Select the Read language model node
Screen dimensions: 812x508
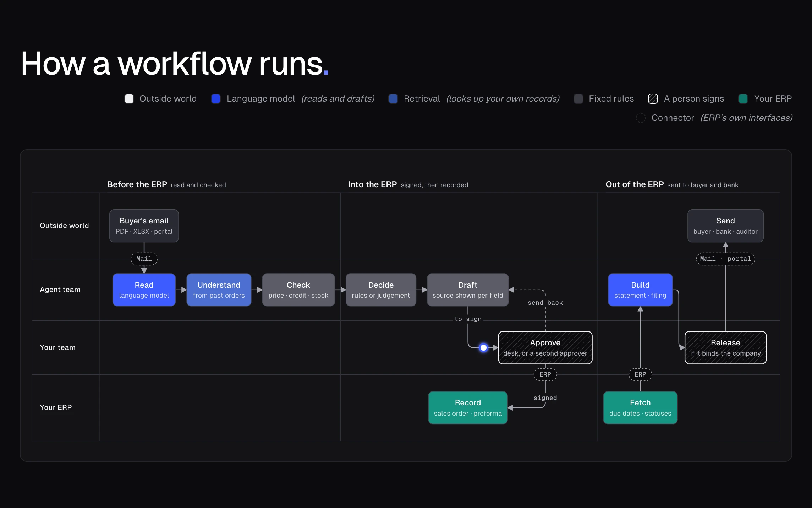pos(144,290)
